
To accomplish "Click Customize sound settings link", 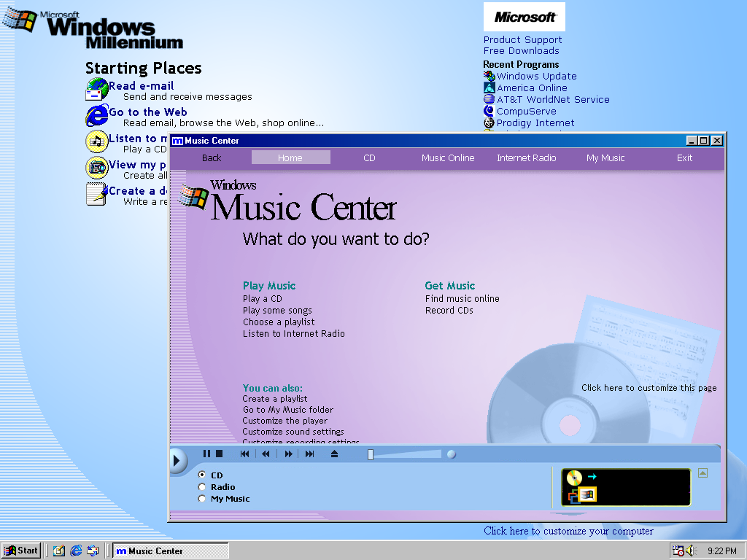I will pos(293,432).
